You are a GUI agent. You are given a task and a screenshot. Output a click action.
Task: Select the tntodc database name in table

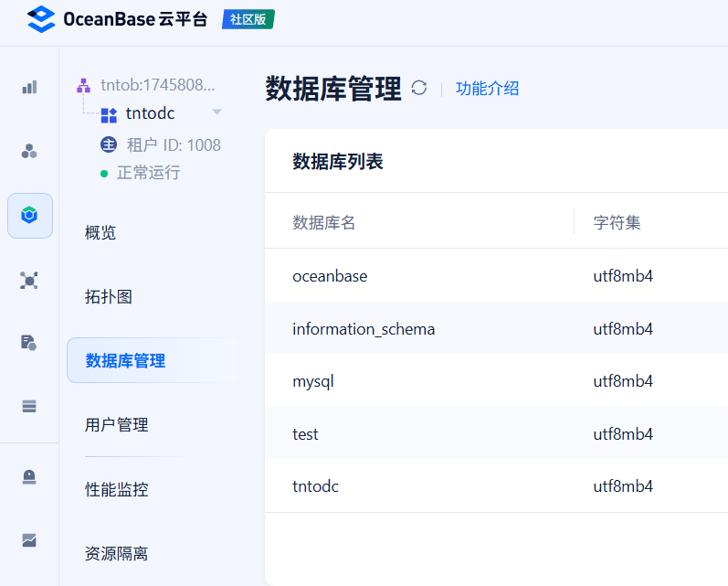(x=315, y=486)
